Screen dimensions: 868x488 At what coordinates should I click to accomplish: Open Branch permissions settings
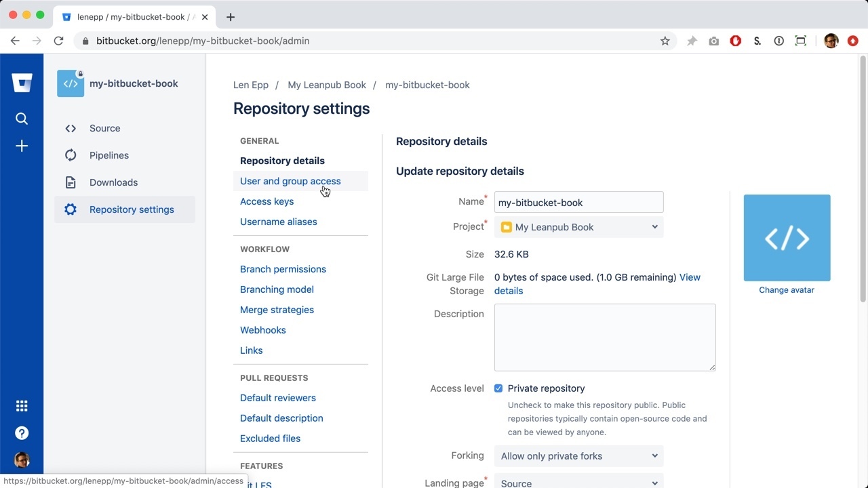click(283, 269)
